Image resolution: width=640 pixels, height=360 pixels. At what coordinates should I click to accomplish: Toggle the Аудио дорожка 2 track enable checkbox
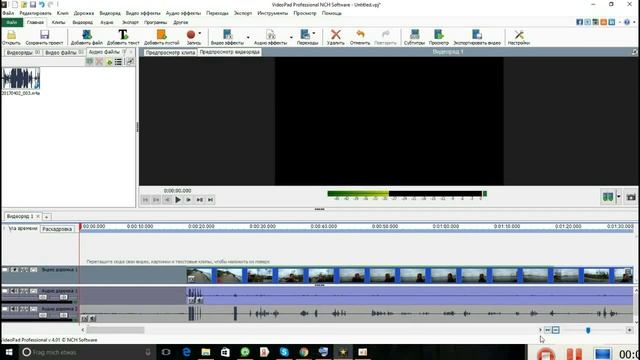(x=5, y=309)
